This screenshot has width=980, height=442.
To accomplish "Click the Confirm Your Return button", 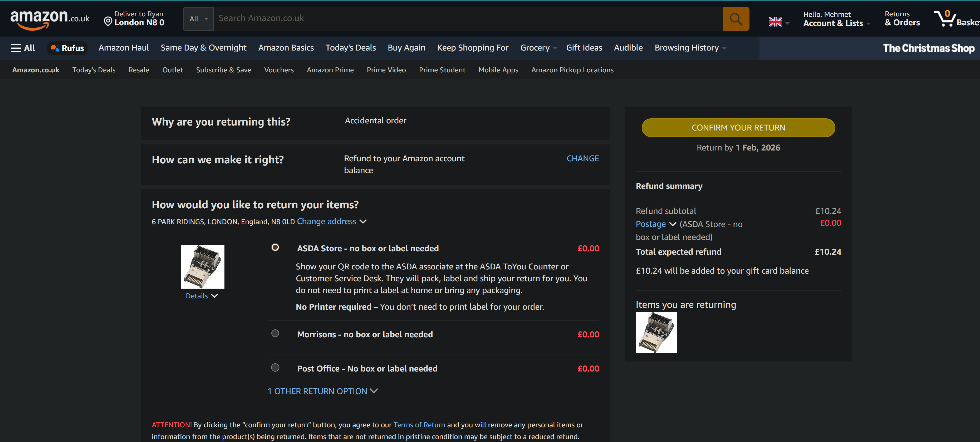I will click(738, 128).
